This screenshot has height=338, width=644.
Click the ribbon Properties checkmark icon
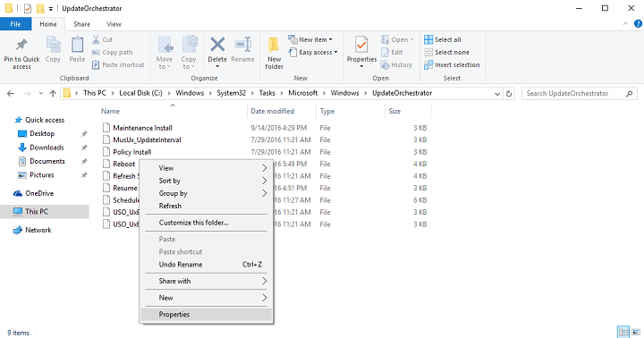point(361,45)
